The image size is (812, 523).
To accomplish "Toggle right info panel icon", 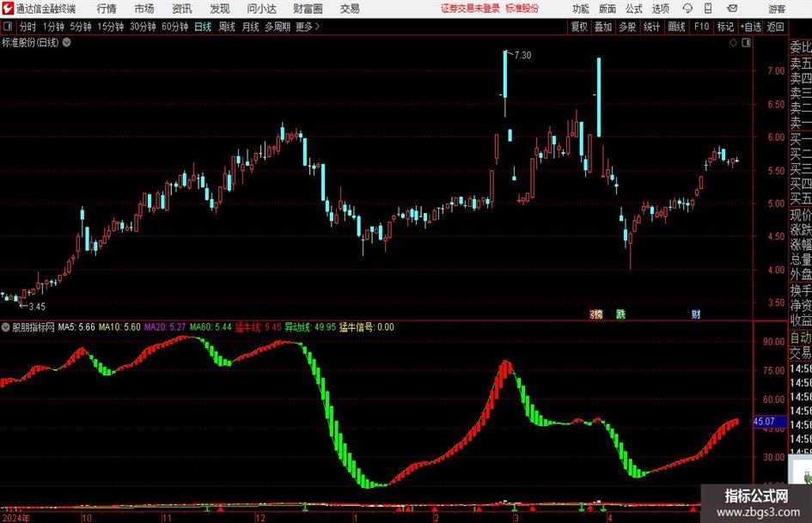I will 746,42.
